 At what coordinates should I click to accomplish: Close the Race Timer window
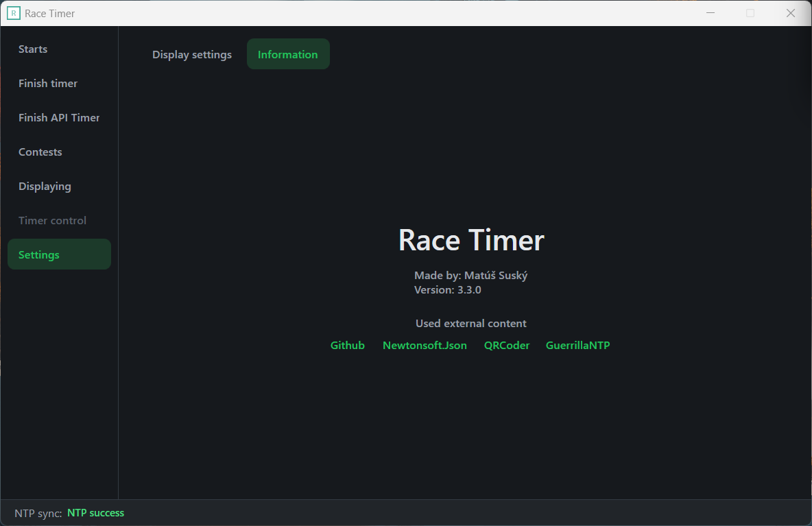click(x=790, y=13)
